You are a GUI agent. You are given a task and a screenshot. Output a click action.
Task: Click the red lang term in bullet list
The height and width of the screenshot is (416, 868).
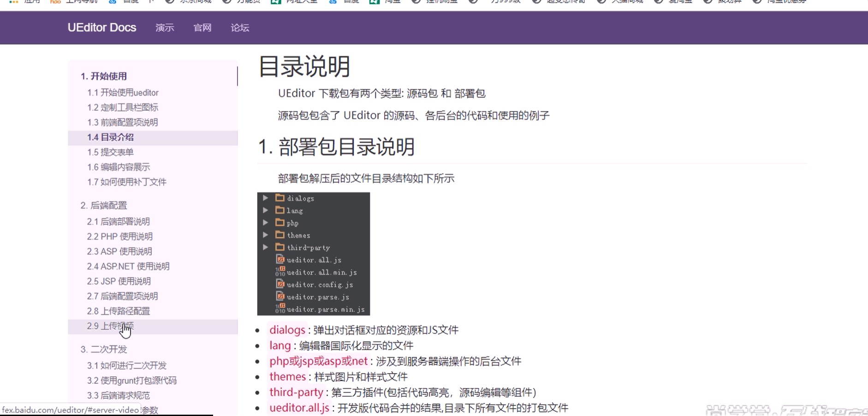tap(280, 346)
